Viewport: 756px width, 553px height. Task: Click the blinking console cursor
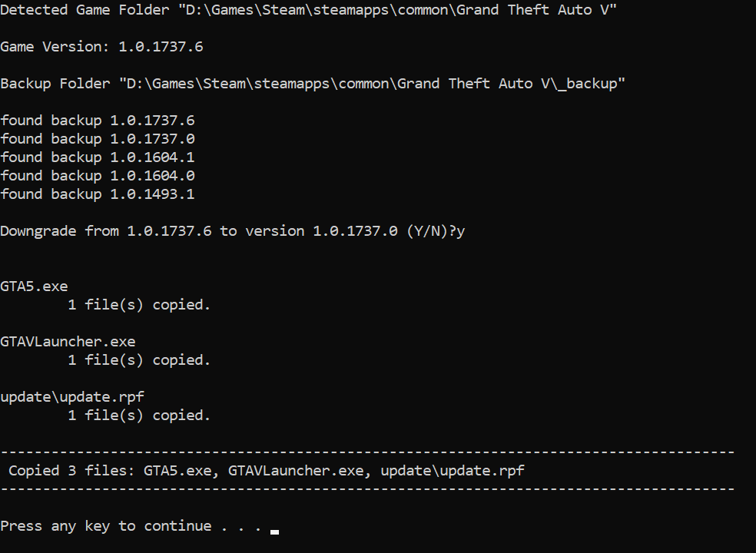274,530
